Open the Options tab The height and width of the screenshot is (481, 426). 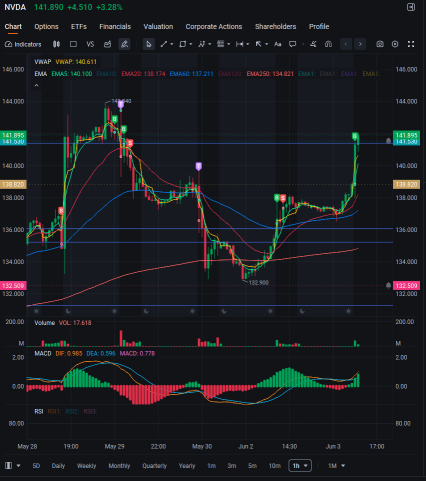pyautogui.click(x=46, y=27)
